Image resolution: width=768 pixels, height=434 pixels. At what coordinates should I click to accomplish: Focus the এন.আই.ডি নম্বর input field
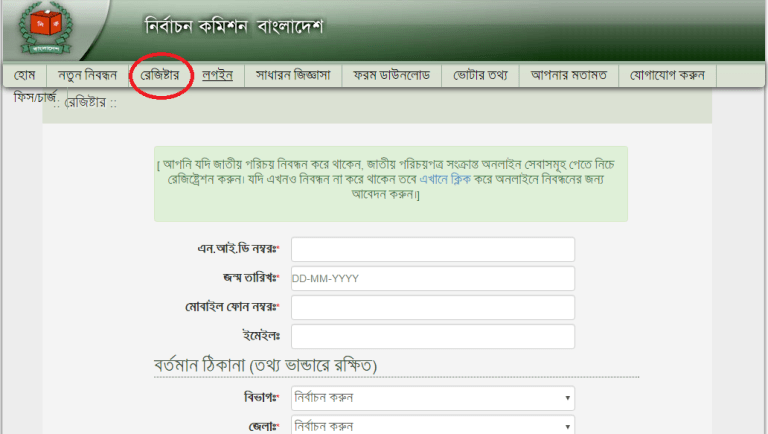click(x=433, y=249)
